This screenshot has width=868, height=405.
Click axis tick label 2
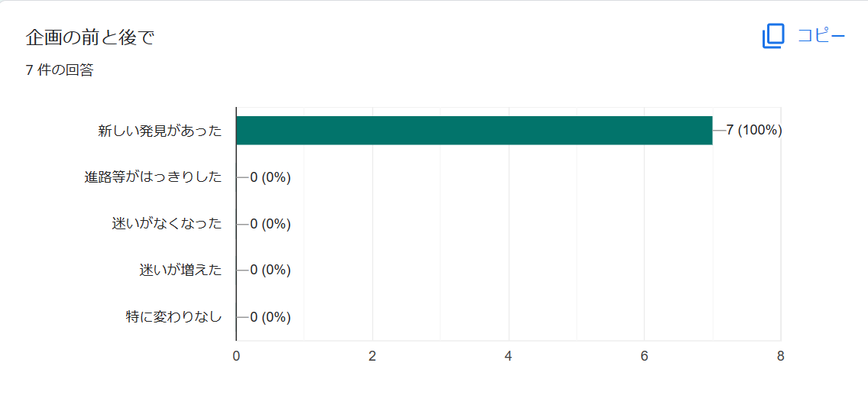[x=373, y=356]
